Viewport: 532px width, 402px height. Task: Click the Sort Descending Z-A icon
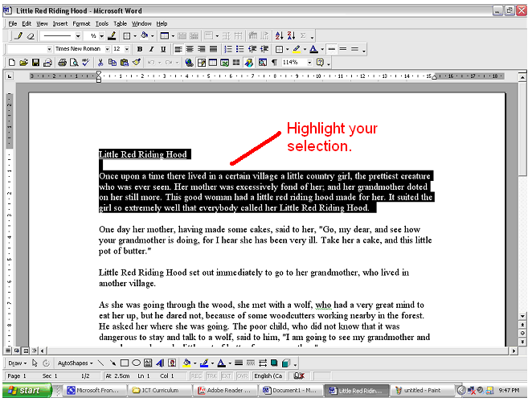(x=291, y=35)
